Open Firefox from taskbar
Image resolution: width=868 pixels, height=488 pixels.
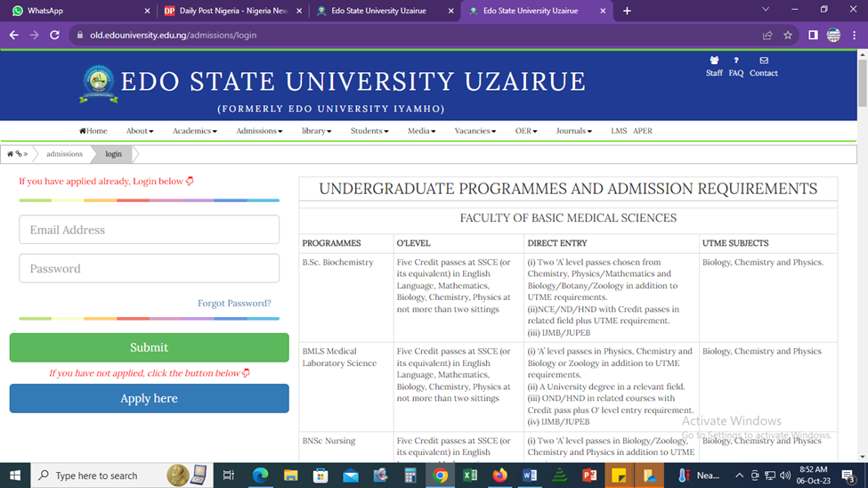(x=499, y=476)
